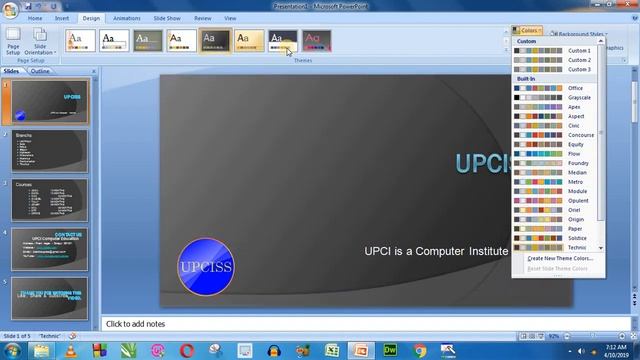Choose the Technic theme colors
Image resolution: width=640 pixels, height=360 pixels.
[x=554, y=248]
